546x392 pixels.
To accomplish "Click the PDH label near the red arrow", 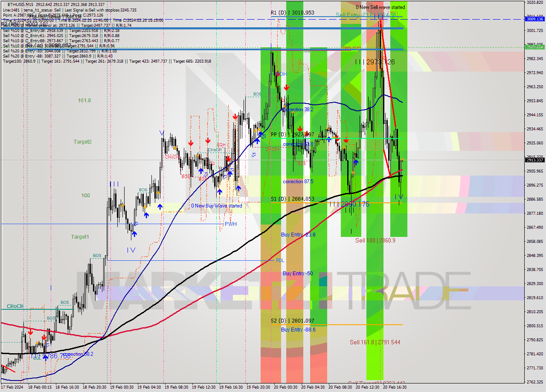I will click(282, 74).
